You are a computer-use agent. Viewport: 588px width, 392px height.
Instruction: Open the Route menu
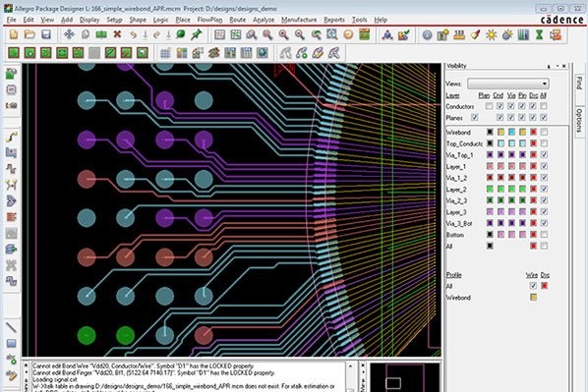click(238, 20)
